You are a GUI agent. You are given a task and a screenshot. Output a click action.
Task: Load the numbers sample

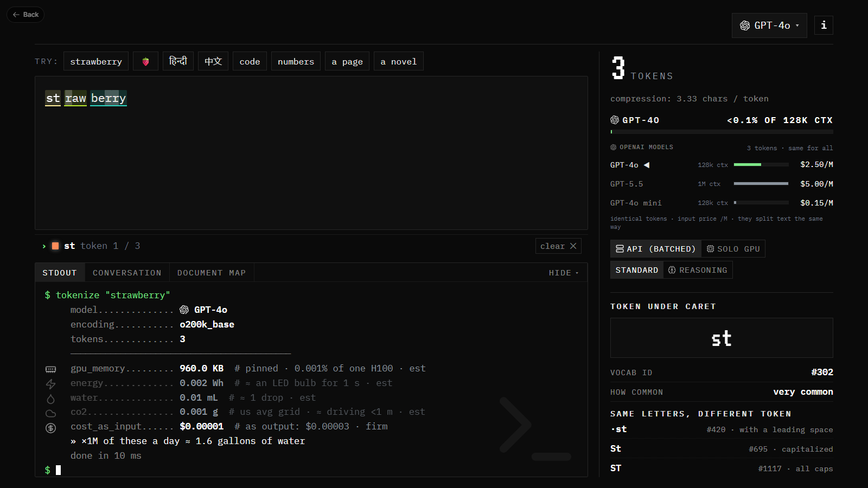coord(296,61)
